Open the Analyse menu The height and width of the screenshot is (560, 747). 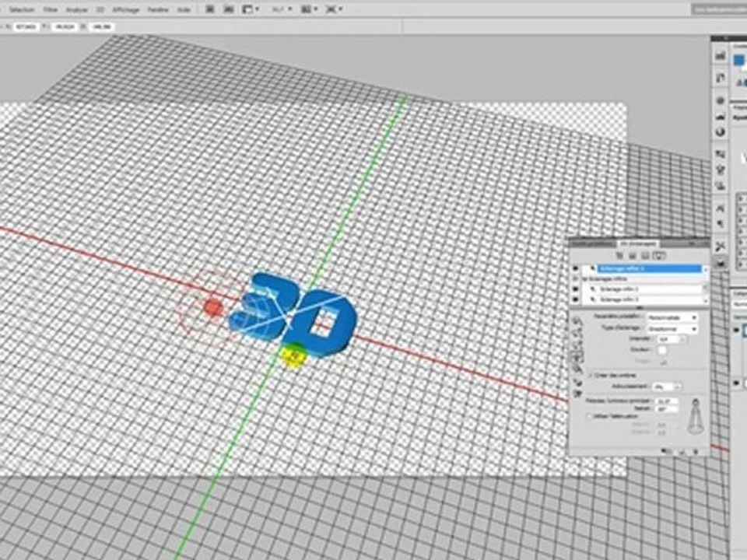pyautogui.click(x=76, y=9)
